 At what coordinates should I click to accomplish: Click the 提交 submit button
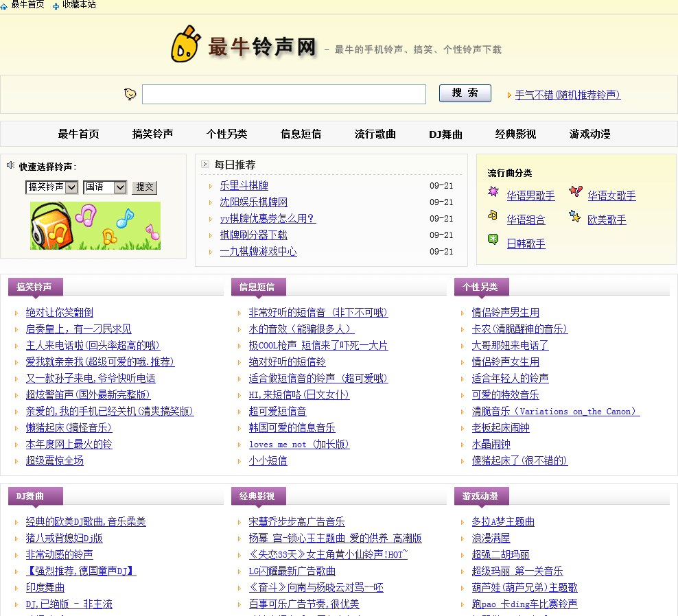(144, 187)
